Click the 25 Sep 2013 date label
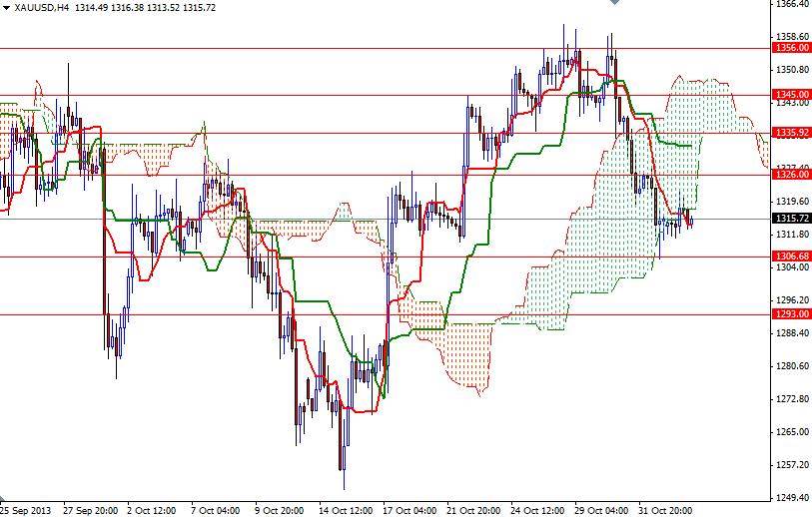Image resolution: width=812 pixels, height=517 pixels. tap(26, 511)
